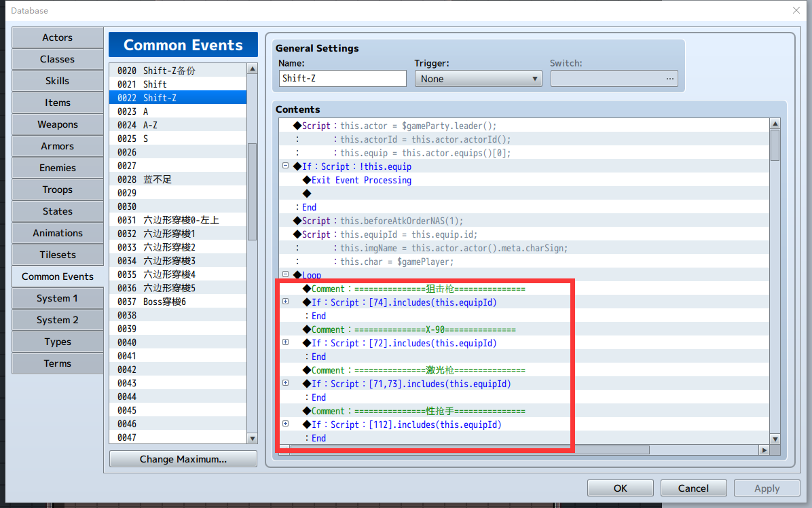This screenshot has width=812, height=508.
Task: Select the X-90 comment line
Action: tap(524, 329)
